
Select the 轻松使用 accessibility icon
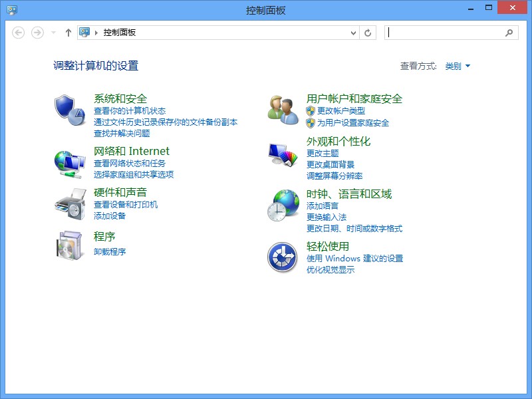point(282,253)
